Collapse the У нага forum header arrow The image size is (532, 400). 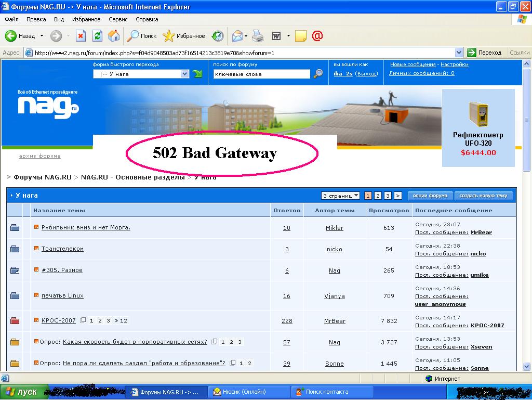(11, 195)
